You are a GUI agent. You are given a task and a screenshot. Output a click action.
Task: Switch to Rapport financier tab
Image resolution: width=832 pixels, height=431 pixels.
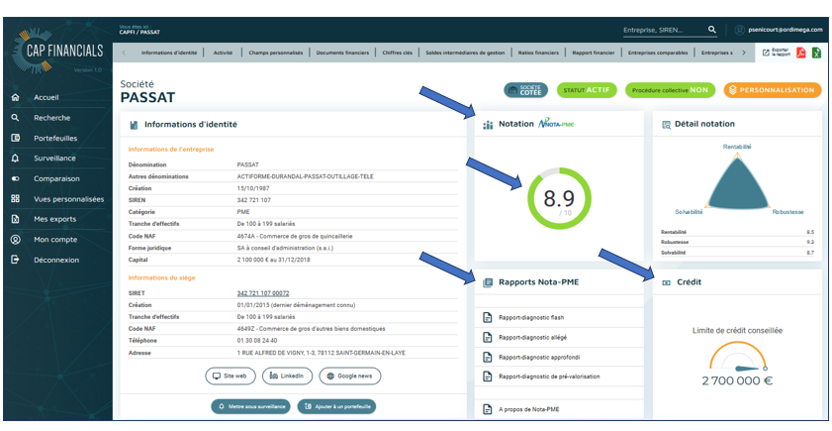(593, 53)
